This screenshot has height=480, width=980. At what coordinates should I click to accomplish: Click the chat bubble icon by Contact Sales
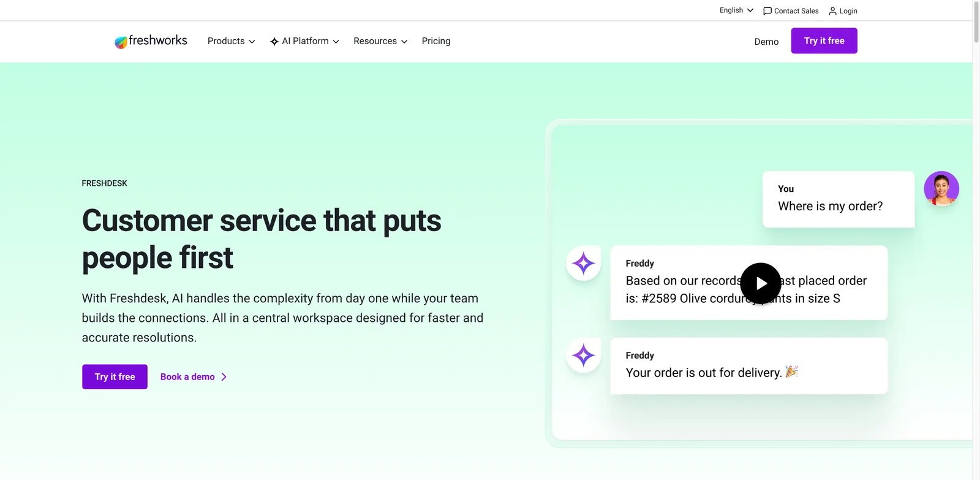[x=767, y=11]
